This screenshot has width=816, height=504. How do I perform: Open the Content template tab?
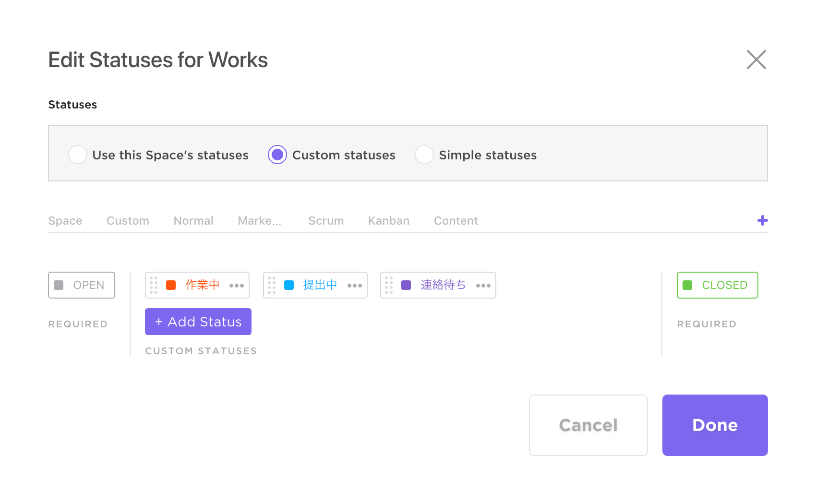tap(456, 221)
